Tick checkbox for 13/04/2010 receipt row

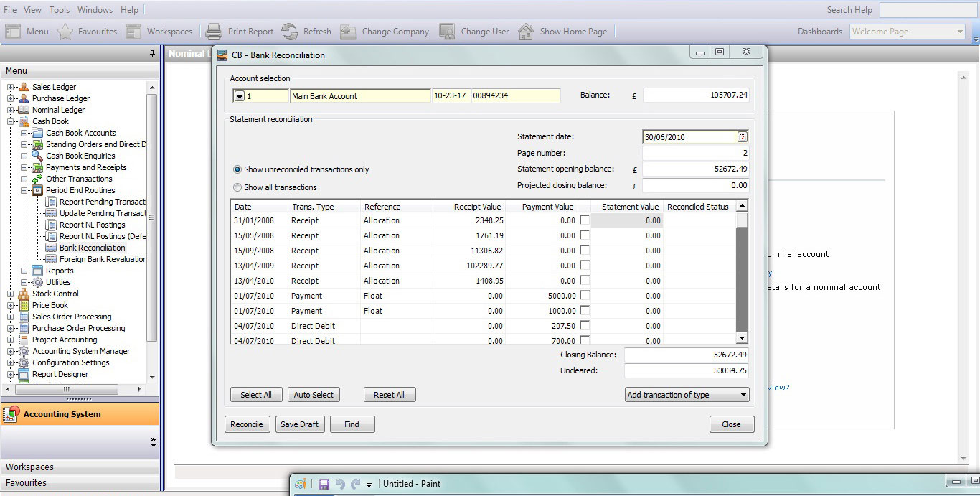click(585, 281)
